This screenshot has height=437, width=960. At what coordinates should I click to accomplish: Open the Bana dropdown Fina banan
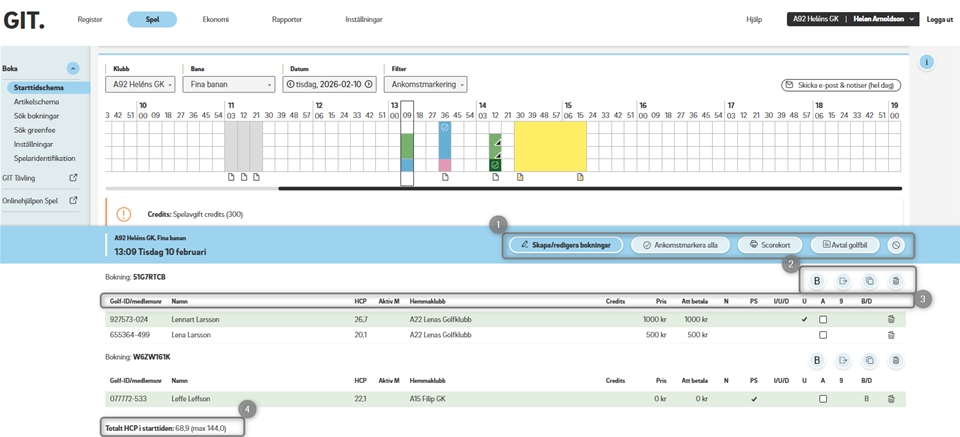(229, 85)
